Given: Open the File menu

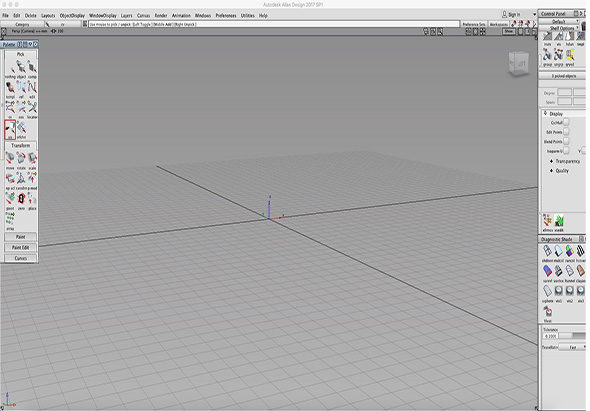Looking at the screenshot, I should click(x=5, y=15).
